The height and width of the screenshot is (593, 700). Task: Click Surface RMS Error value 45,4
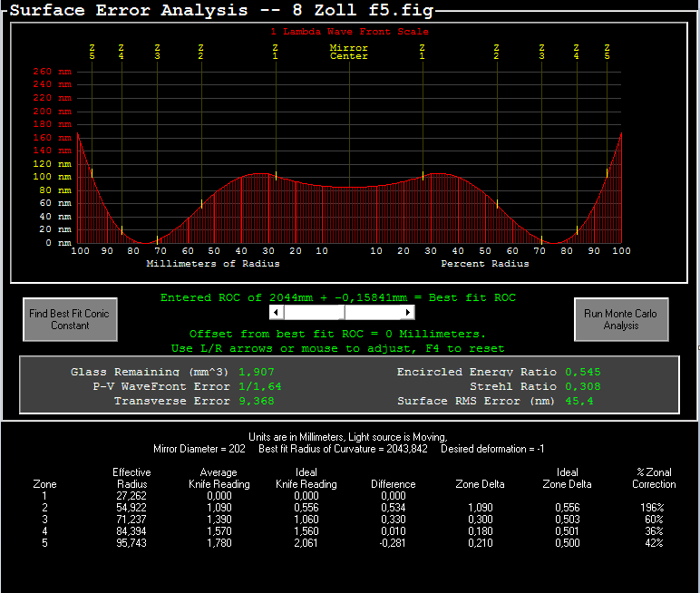tap(579, 401)
